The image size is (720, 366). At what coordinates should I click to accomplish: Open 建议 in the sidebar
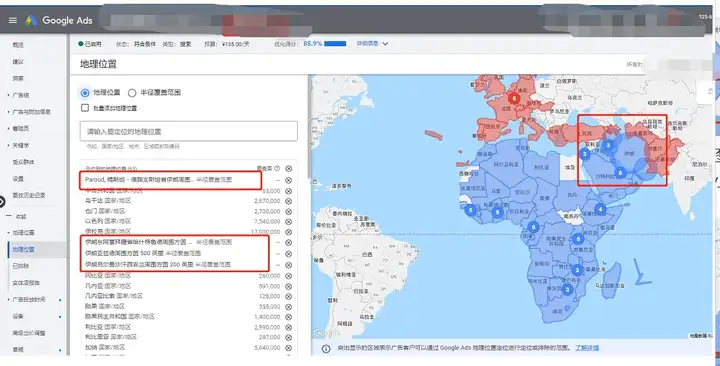coord(18,62)
